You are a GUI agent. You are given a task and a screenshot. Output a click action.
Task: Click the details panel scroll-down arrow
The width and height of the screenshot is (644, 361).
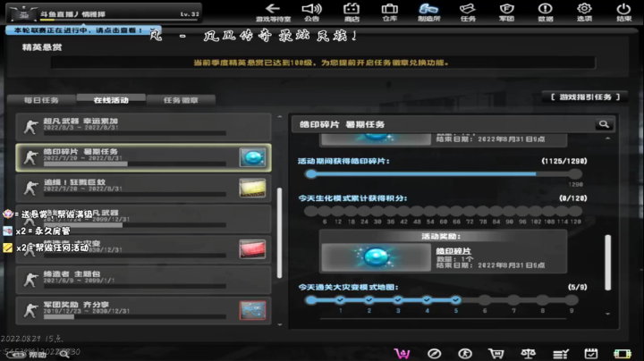coord(608,314)
